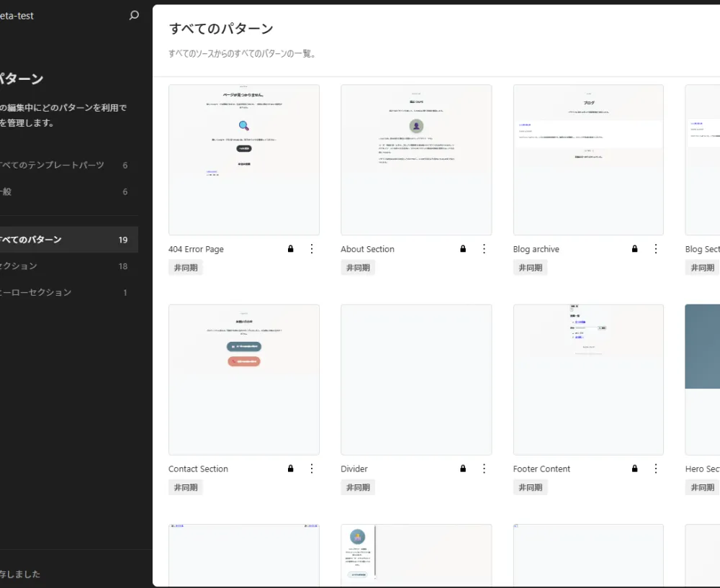The height and width of the screenshot is (588, 720).
Task: Click lock icon beside About Section
Action: click(463, 249)
